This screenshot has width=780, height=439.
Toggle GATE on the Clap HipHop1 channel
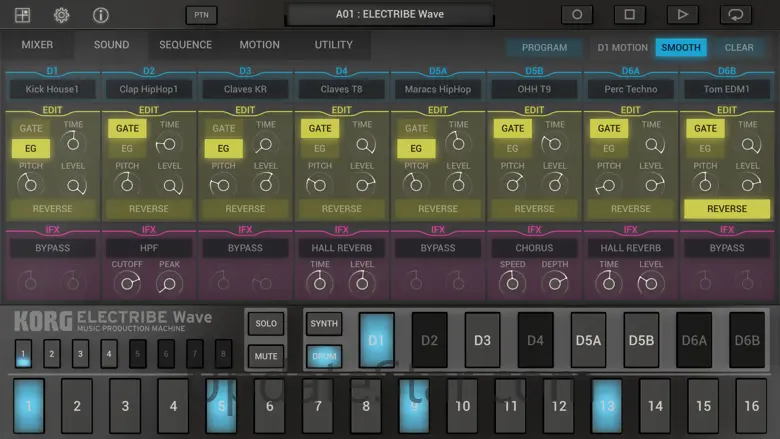[x=127, y=128]
